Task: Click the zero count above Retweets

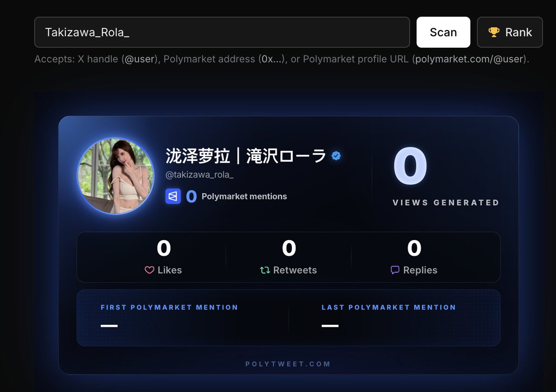Action: (x=289, y=248)
